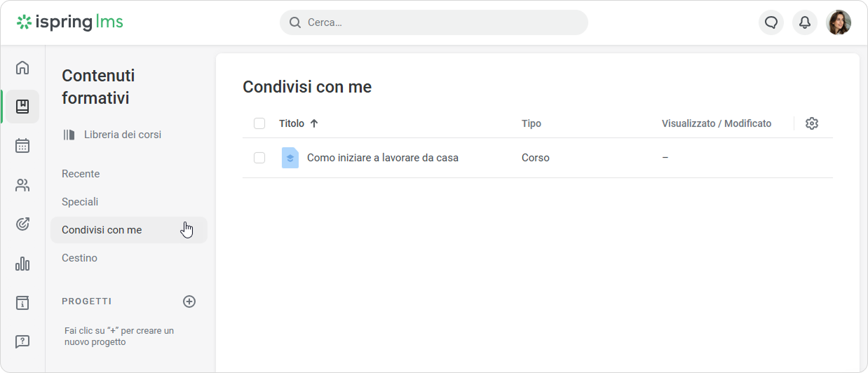Viewport: 868px width, 373px height.
Task: Click the add project plus icon
Action: [189, 301]
